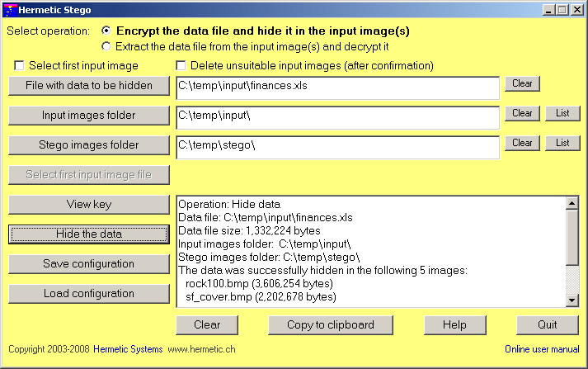
Task: Open the Input images folder chooser
Action: 89,115
